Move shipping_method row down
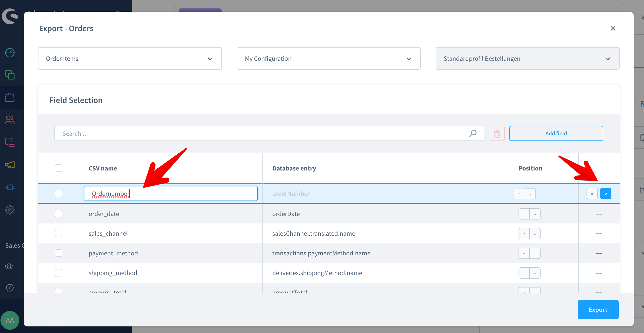Viewport: 644px width, 333px height. coord(535,273)
